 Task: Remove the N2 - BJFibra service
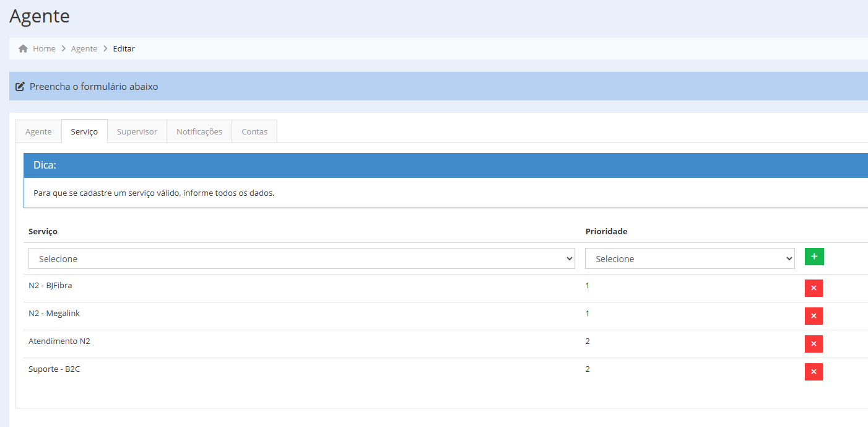coord(814,288)
